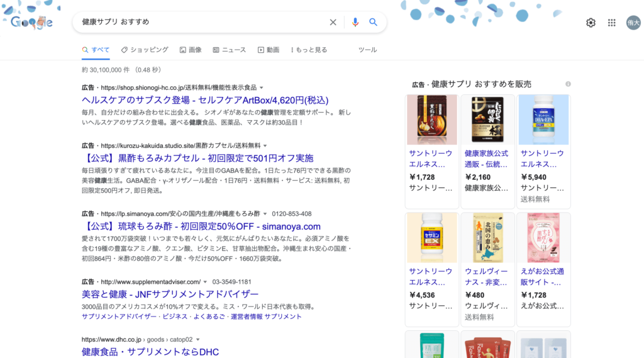This screenshot has height=358, width=644.
Task: Select the すべて tab
Action: 96,50
